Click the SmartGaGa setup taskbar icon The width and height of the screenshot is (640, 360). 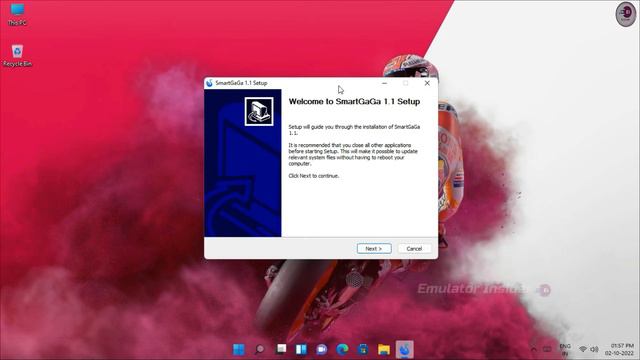[404, 349]
